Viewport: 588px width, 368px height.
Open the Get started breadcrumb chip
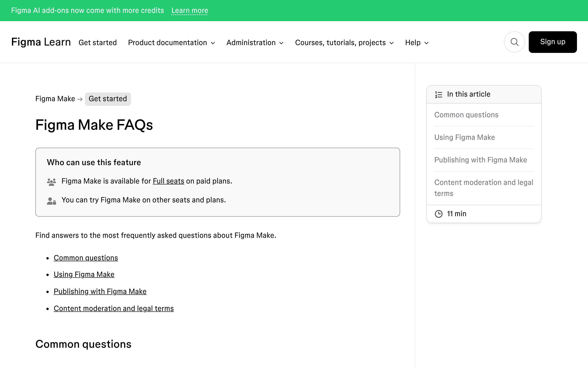pyautogui.click(x=108, y=99)
